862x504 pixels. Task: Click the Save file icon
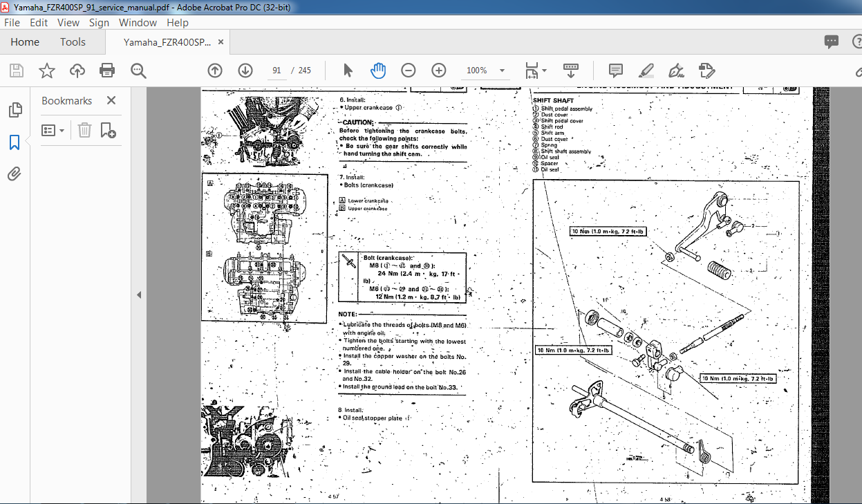[17, 71]
